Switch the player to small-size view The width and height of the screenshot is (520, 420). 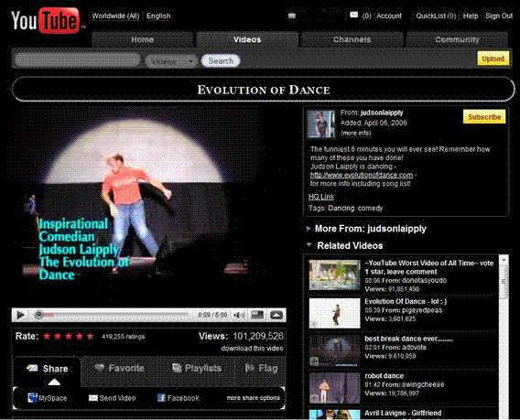pyautogui.click(x=257, y=315)
